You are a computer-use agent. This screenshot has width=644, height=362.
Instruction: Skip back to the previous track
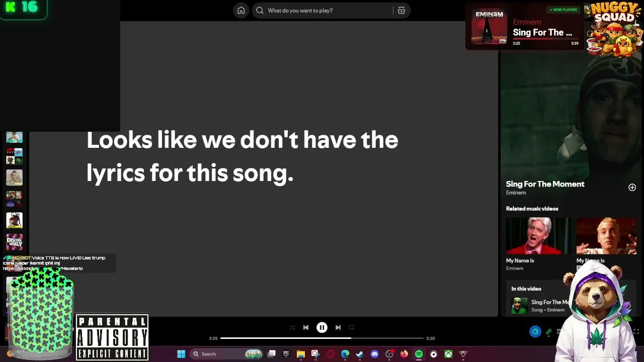tap(306, 327)
